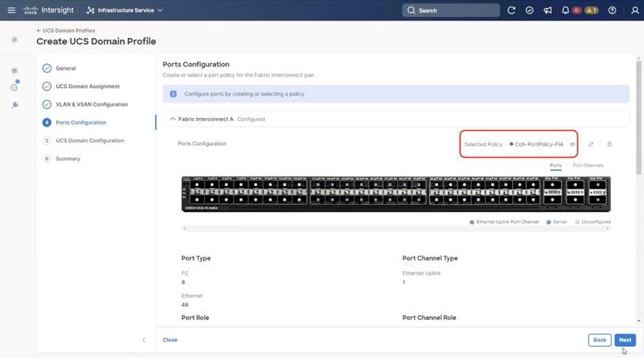Open the requests checkmark icon
This screenshot has width=644, height=358.
tap(529, 10)
